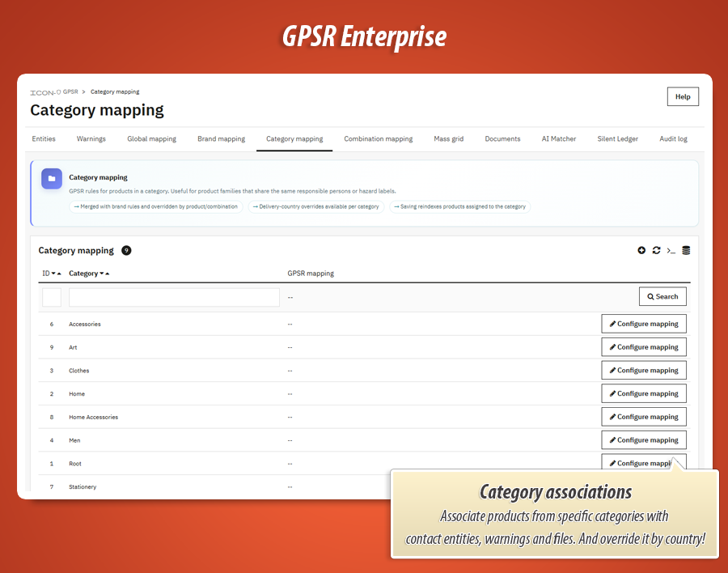The width and height of the screenshot is (728, 573).
Task: Configure mapping for Home category
Action: 644,393
